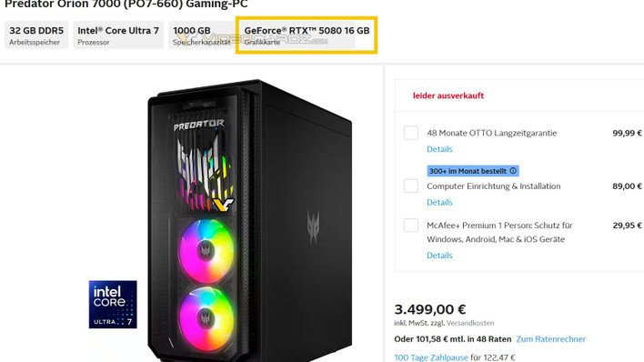
Task: Click the info icon on '300+ im Monat bestellt' badge
Action: (513, 170)
